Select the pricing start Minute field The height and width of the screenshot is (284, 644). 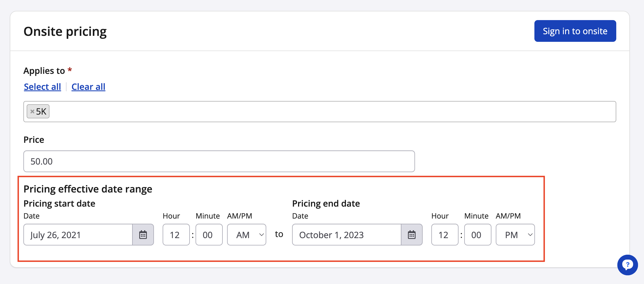tap(209, 235)
